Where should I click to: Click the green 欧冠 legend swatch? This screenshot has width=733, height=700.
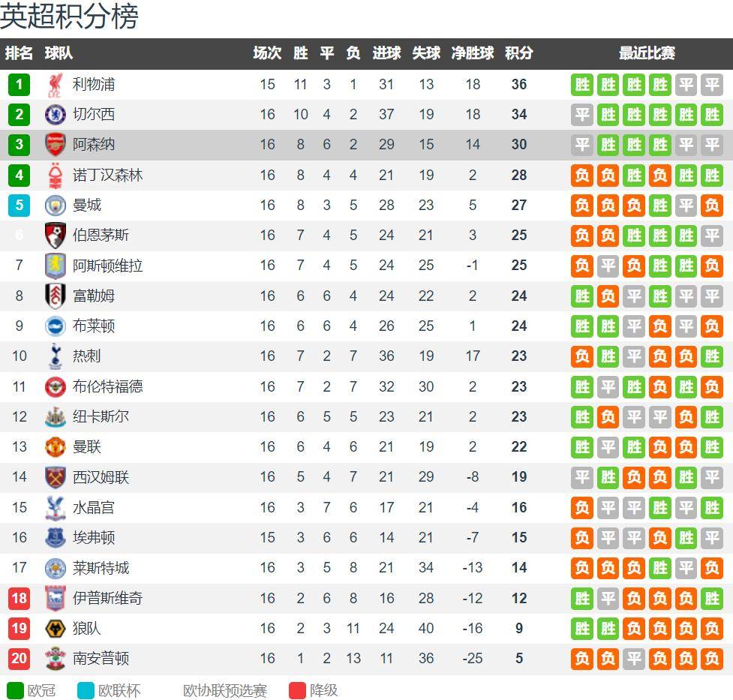(15, 690)
